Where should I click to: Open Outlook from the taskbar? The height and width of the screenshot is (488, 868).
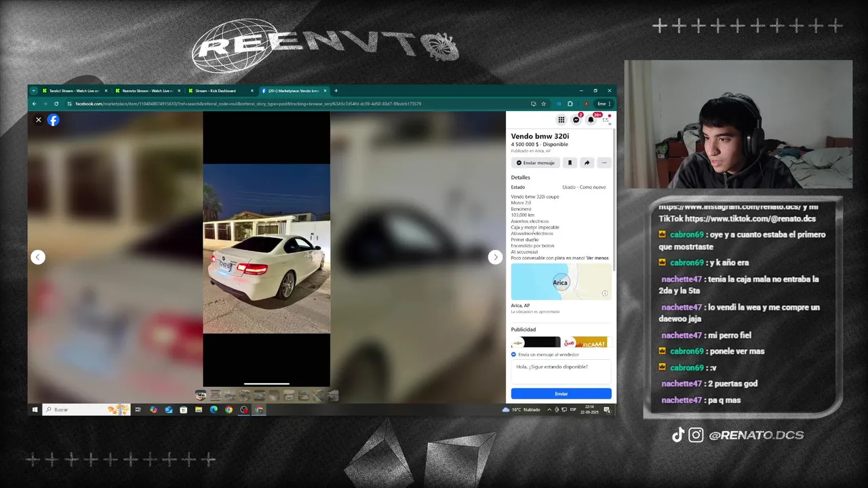(x=168, y=409)
